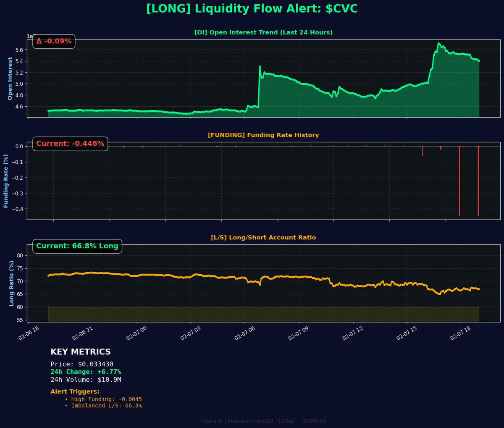Click the 80 long ratio tick
The width and height of the screenshot is (504, 428).
point(21,255)
